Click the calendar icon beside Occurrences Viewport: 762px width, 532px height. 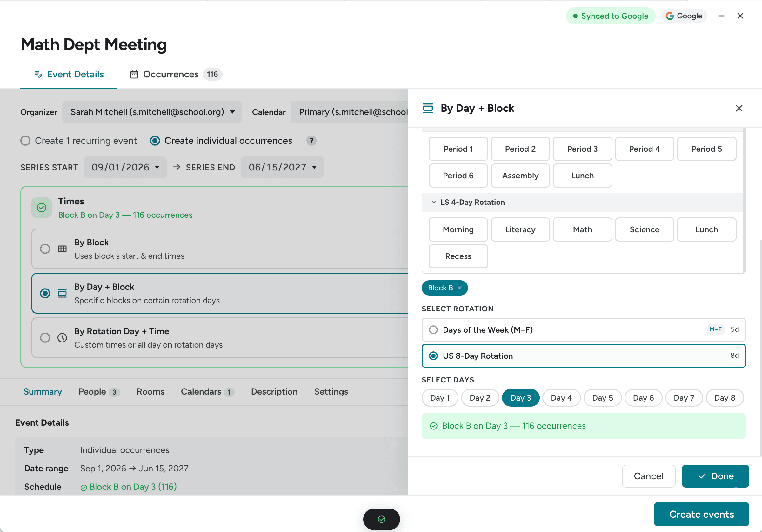tap(134, 74)
